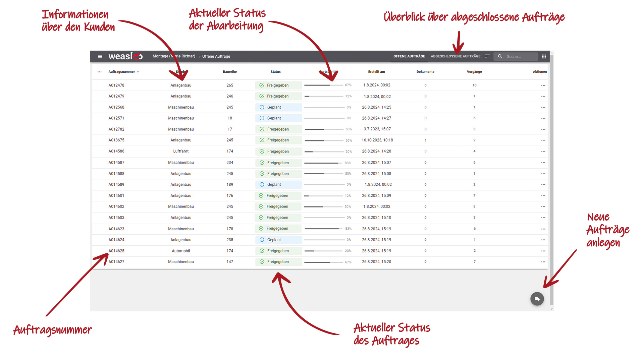Viewport: 644px width, 362px height.
Task: Click progress bar of order A014587
Action: pyautogui.click(x=324, y=163)
